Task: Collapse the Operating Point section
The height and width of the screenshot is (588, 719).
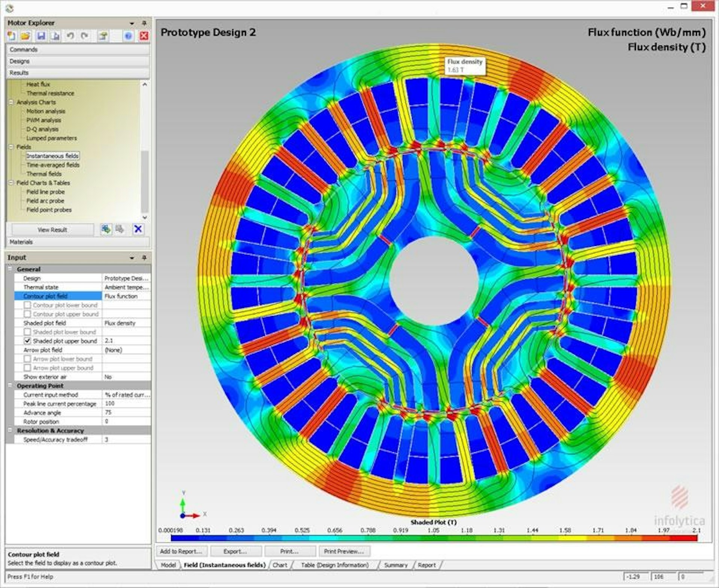Action: [10, 386]
